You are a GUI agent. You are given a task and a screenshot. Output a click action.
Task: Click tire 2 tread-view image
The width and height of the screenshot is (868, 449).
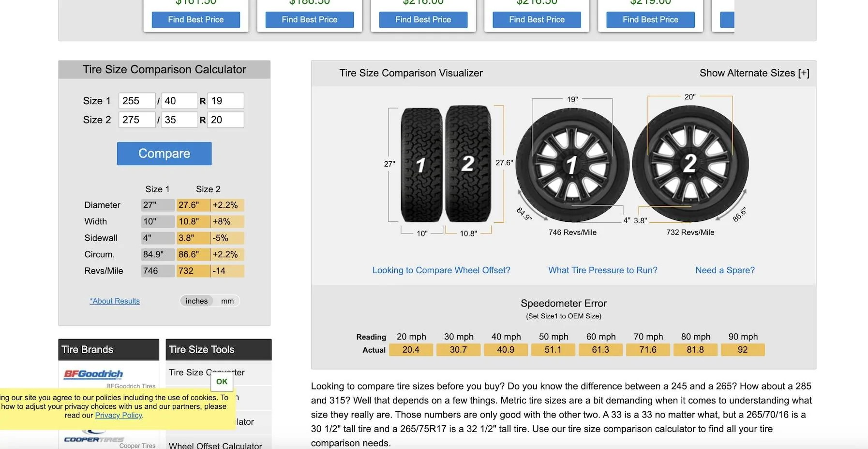tap(468, 164)
